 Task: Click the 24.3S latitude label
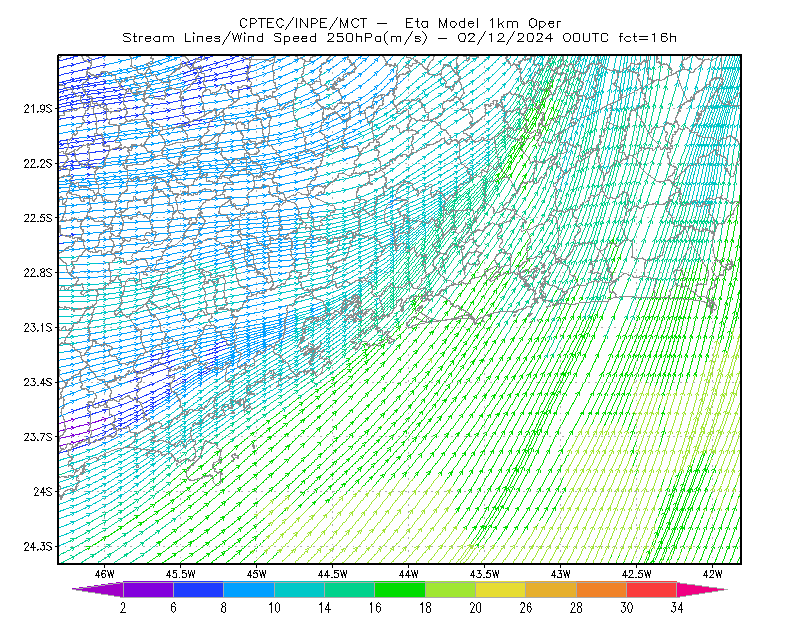(x=37, y=547)
